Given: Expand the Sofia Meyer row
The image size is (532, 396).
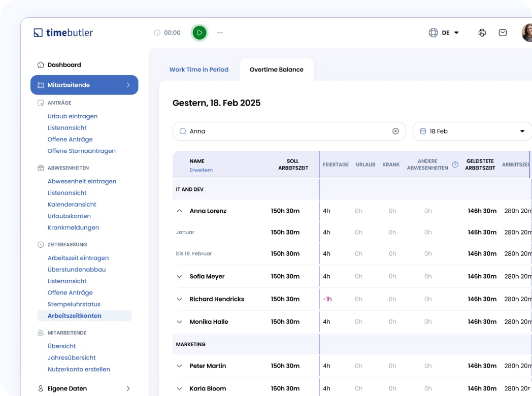Looking at the screenshot, I should pyautogui.click(x=179, y=277).
